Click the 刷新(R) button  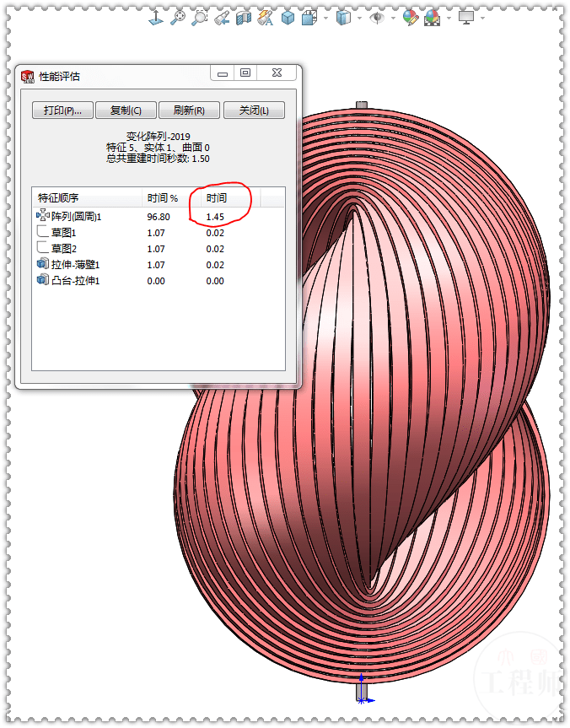tap(189, 111)
